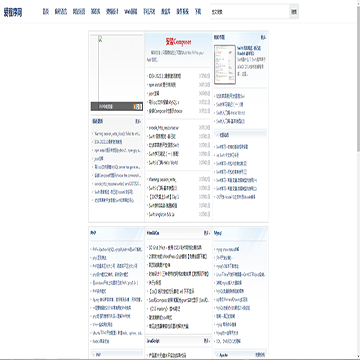The width and height of the screenshot is (360, 360).
Task: Expand the more link in the recommended panel header
Action: (x=263, y=38)
